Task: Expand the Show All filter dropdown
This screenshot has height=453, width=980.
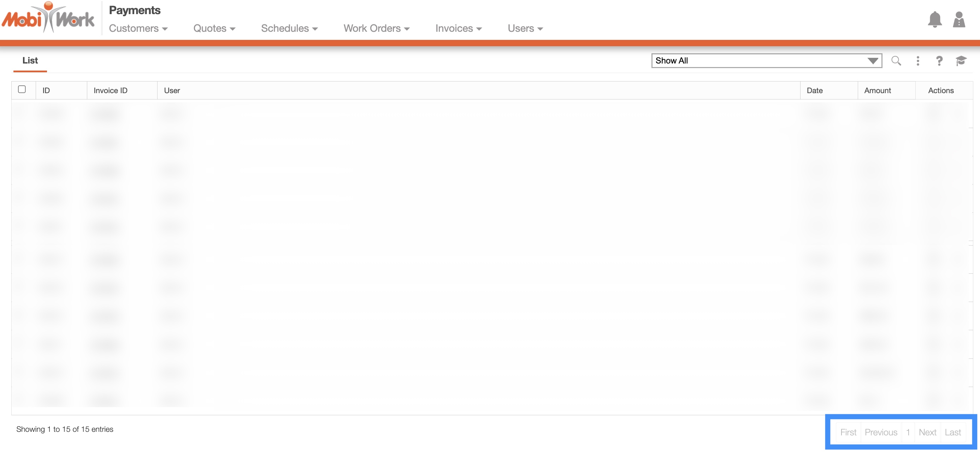Action: pos(766,61)
